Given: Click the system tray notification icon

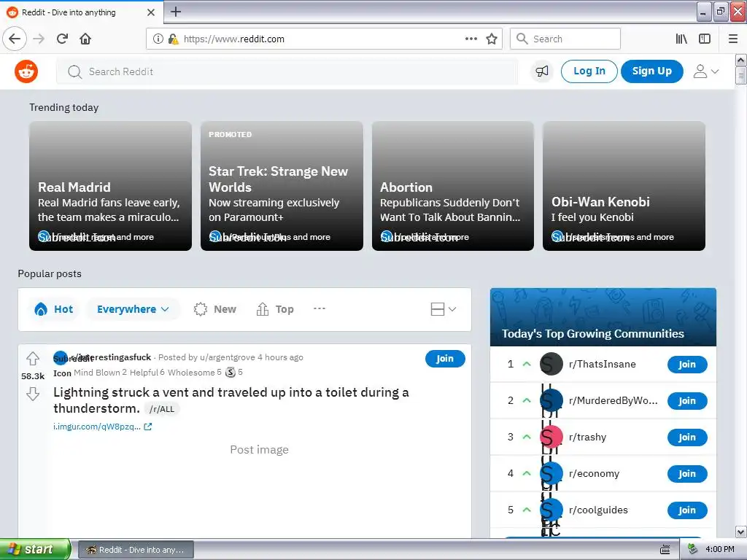Looking at the screenshot, I should pos(692,549).
